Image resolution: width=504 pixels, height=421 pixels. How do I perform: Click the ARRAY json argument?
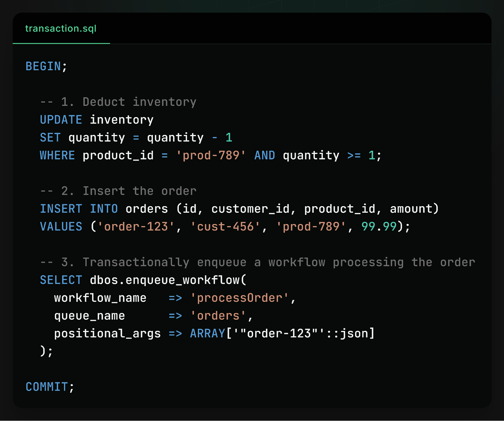tap(282, 333)
